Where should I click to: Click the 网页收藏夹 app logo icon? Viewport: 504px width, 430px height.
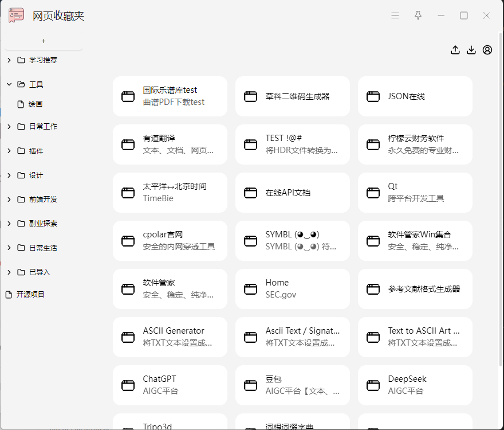click(17, 15)
